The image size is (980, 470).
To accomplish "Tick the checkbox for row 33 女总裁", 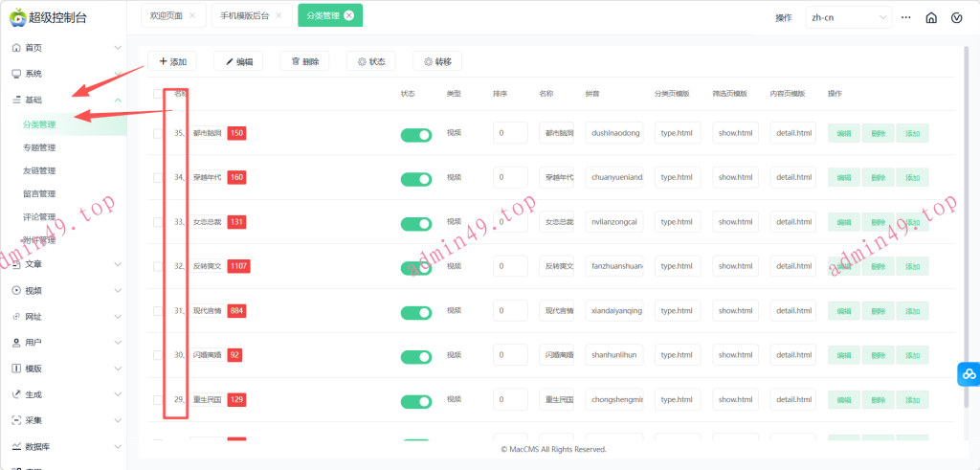I will pyautogui.click(x=158, y=222).
